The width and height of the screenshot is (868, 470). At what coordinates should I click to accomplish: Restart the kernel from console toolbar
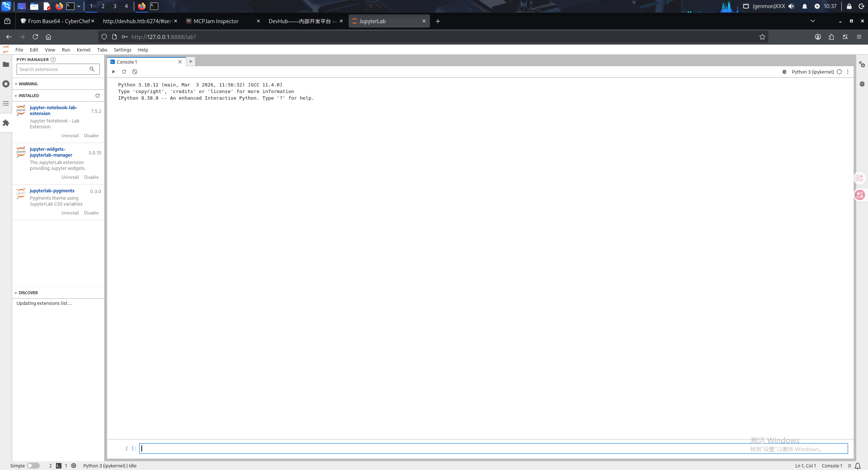pos(124,72)
